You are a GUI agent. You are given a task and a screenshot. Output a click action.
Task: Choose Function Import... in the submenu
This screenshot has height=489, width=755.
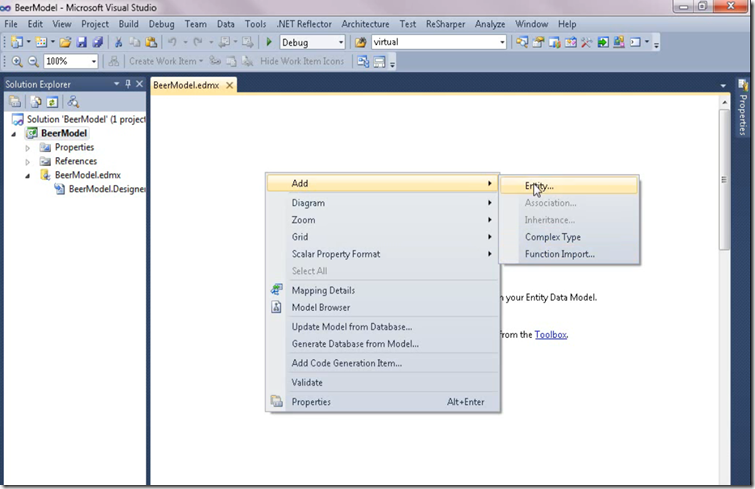tap(569, 254)
